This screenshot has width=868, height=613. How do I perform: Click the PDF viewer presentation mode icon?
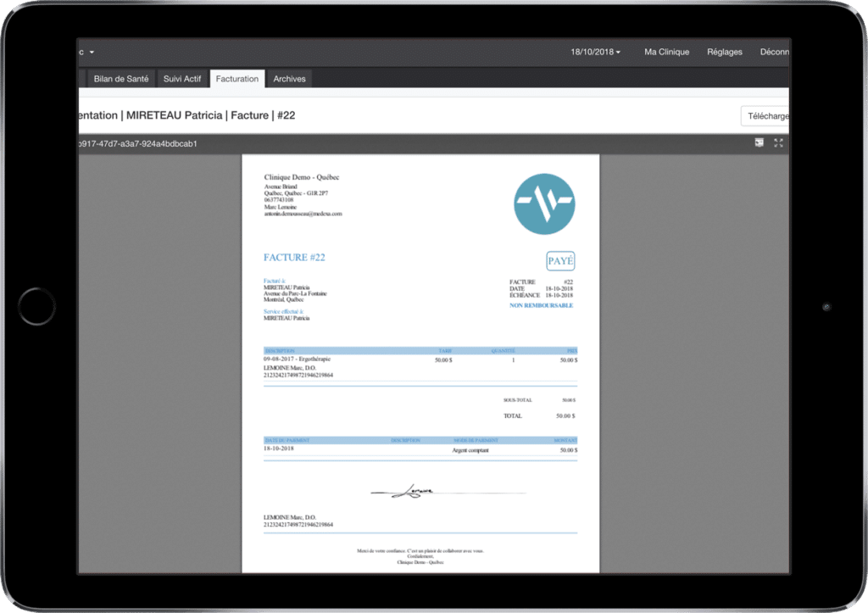[759, 142]
